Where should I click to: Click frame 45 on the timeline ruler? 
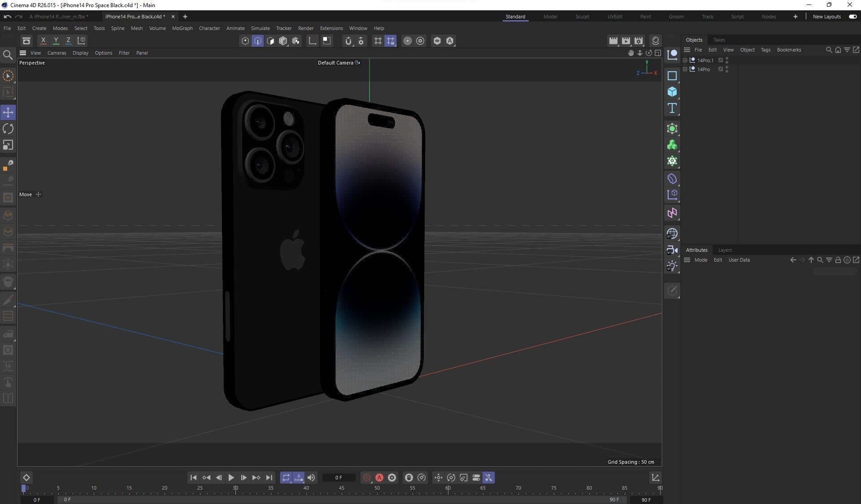tap(341, 488)
